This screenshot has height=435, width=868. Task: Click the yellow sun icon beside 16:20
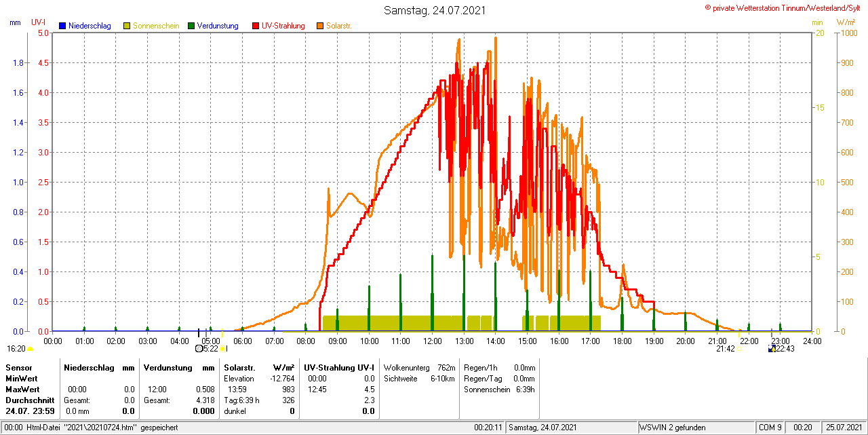coord(30,349)
